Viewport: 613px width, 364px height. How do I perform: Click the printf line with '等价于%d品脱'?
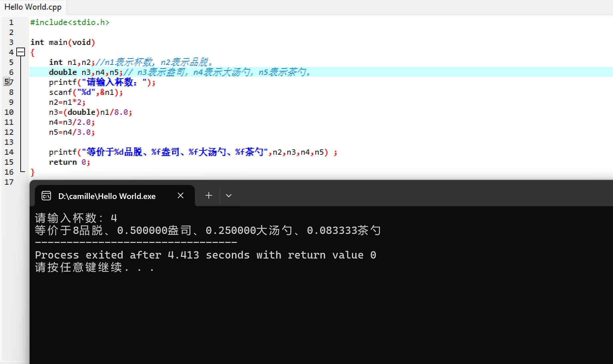click(x=193, y=152)
